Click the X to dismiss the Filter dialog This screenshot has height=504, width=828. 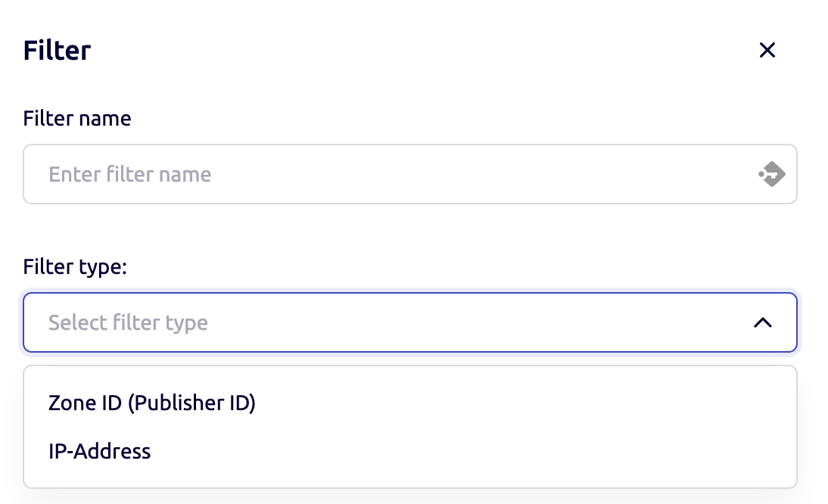[767, 50]
